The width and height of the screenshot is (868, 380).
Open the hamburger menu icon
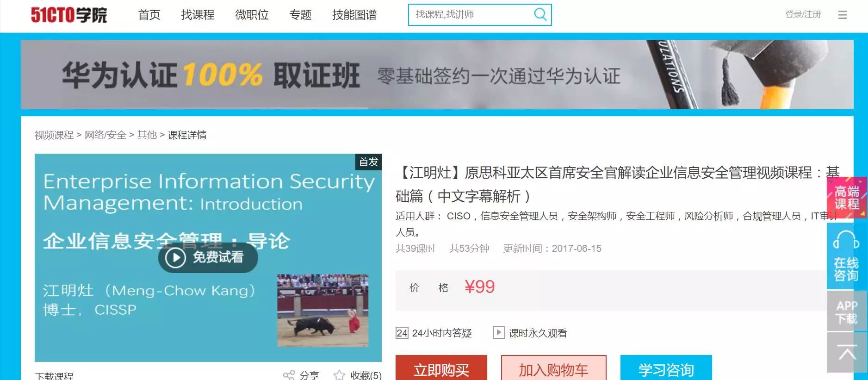(x=843, y=15)
